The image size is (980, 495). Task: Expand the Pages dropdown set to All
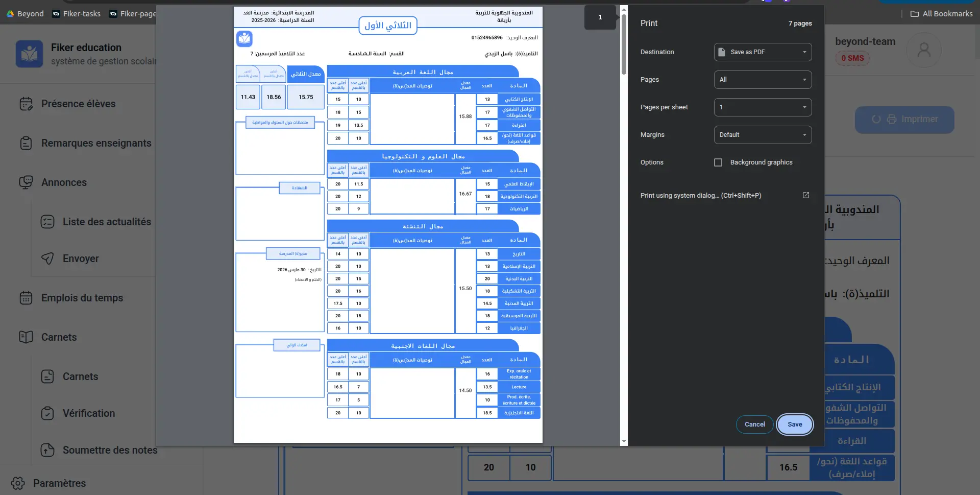(763, 80)
